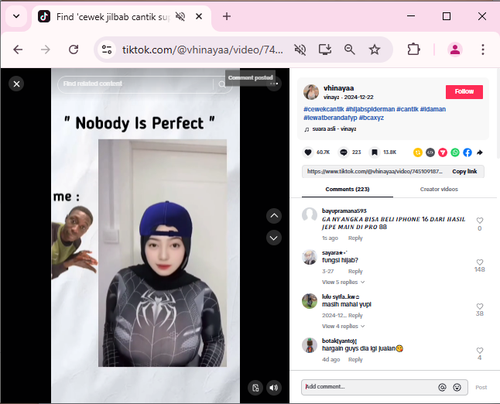Open the tab search dropdown arrow
Image resolution: width=500 pixels, height=404 pixels.
click(x=16, y=16)
